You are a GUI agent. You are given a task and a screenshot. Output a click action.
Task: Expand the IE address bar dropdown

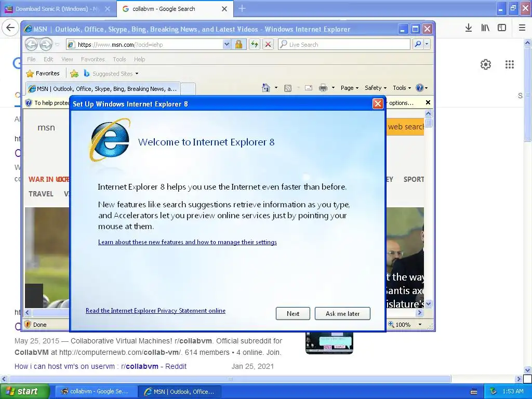(x=227, y=44)
